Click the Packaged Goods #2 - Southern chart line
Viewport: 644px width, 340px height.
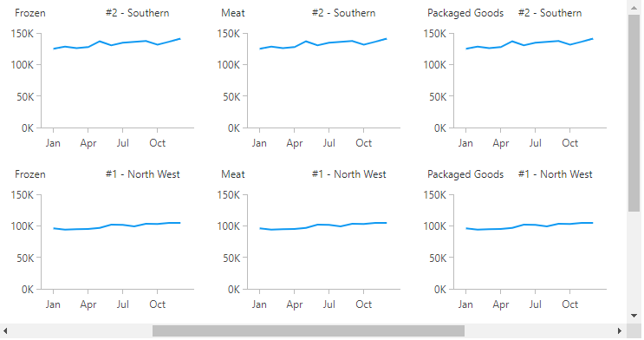(x=530, y=43)
